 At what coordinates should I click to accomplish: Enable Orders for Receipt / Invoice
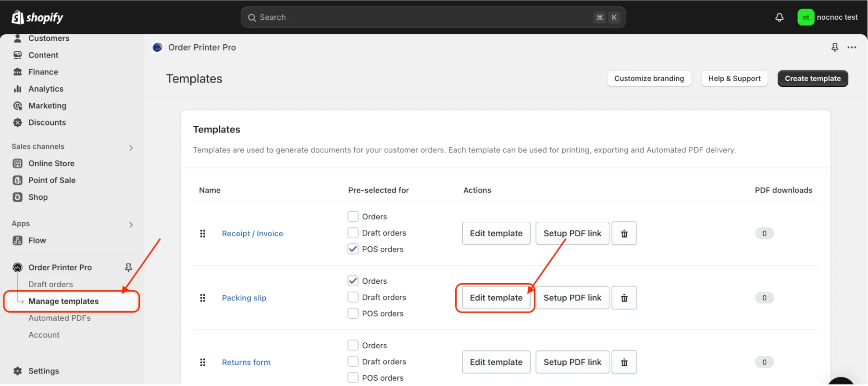click(x=353, y=217)
